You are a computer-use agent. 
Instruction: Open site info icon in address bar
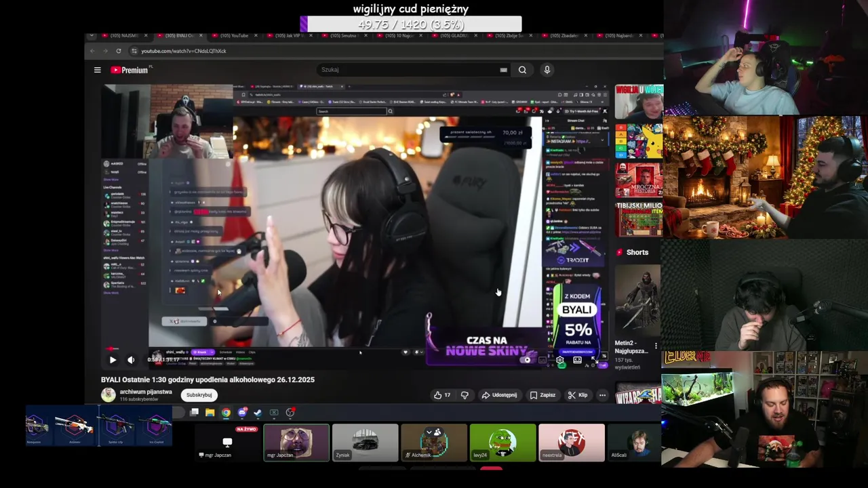pyautogui.click(x=134, y=51)
